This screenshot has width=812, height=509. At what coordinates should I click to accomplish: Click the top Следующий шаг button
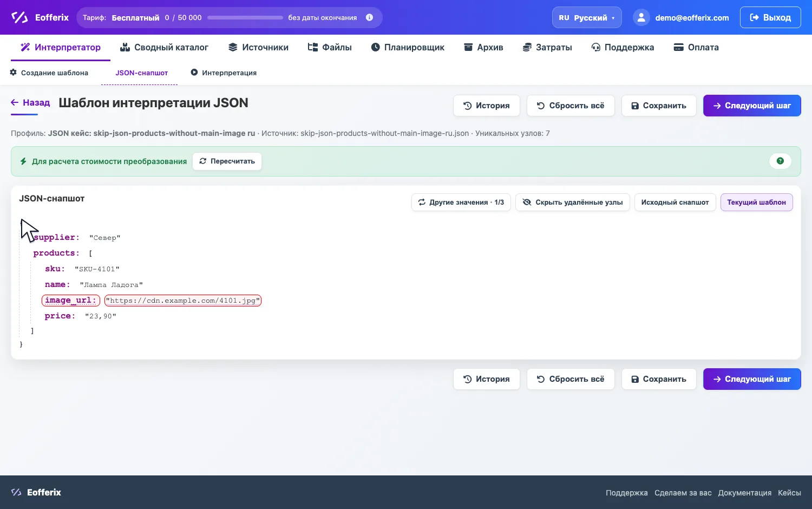[752, 106]
